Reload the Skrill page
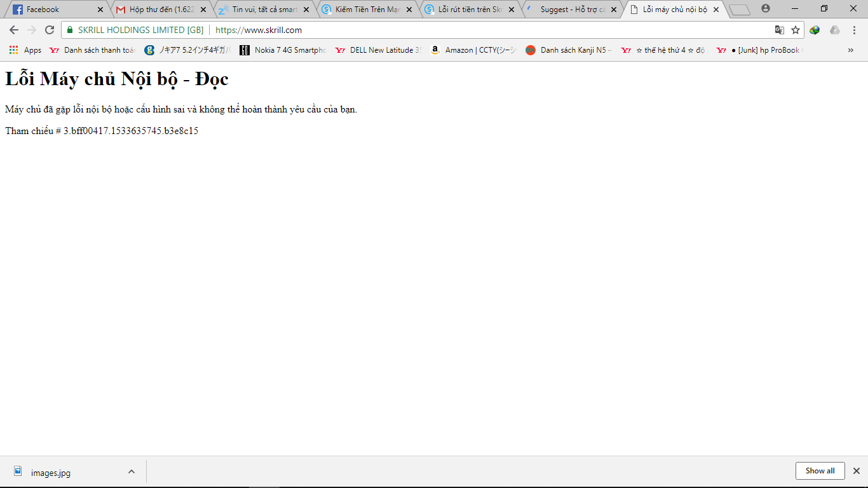868x488 pixels. 50,30
